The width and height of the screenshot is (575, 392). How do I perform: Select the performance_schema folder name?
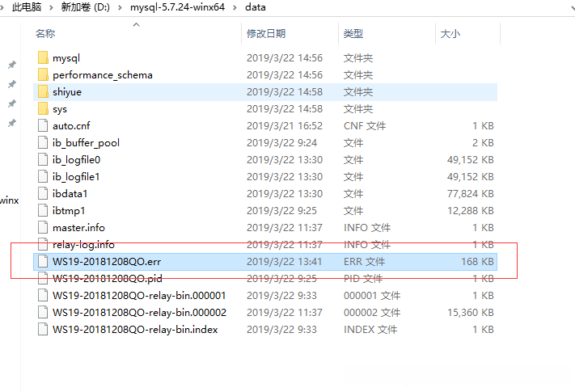pos(103,75)
